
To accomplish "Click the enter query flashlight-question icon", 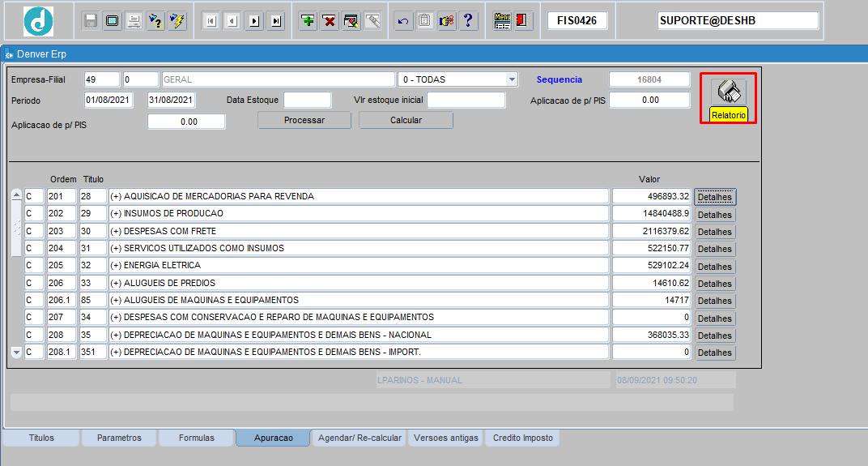I will tap(155, 21).
